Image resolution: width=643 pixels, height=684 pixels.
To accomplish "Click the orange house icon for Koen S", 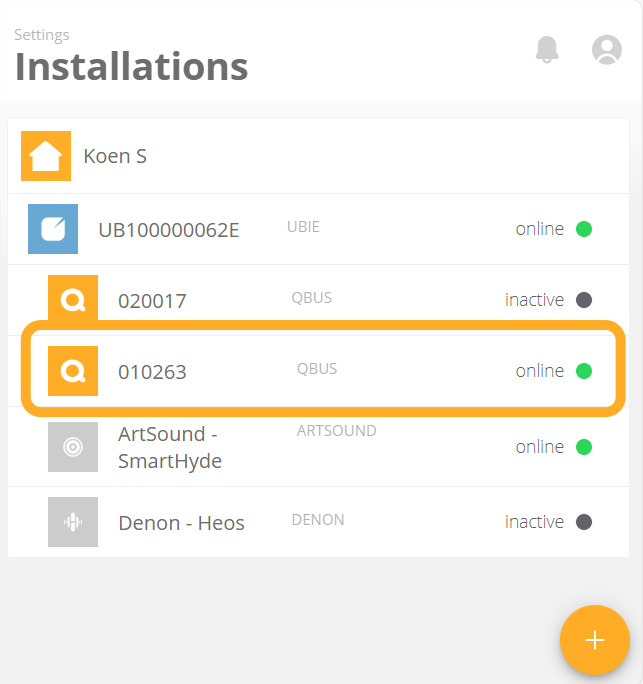I will click(46, 156).
